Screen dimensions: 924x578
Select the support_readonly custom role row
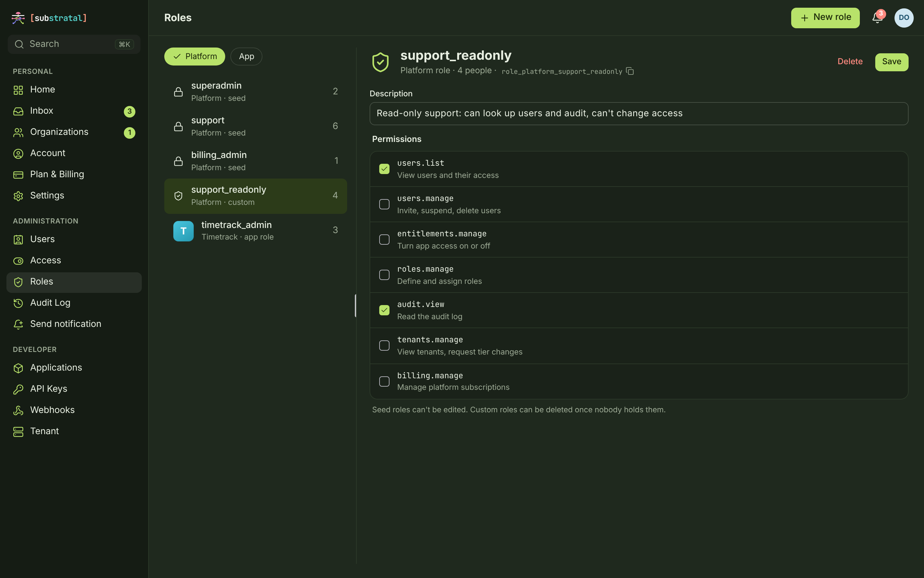click(255, 196)
